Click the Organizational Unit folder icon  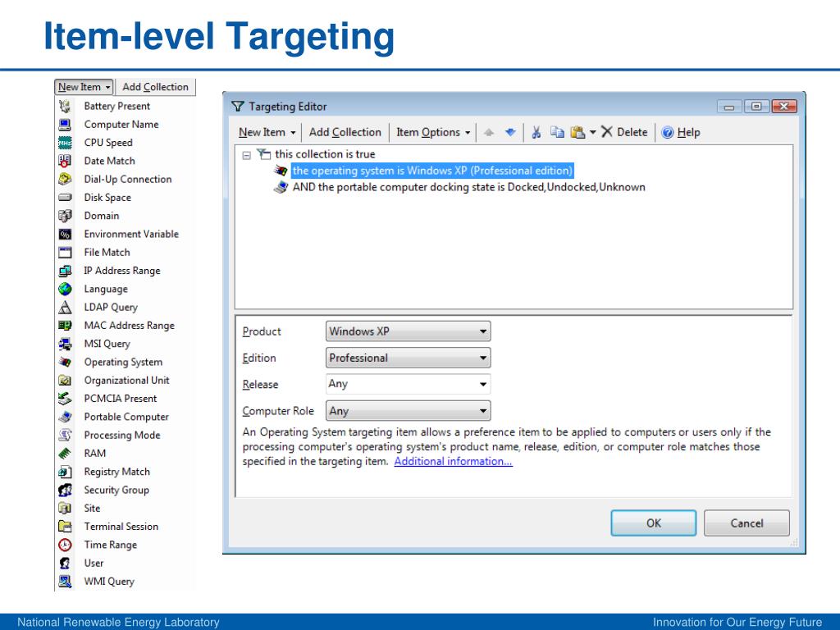point(65,381)
